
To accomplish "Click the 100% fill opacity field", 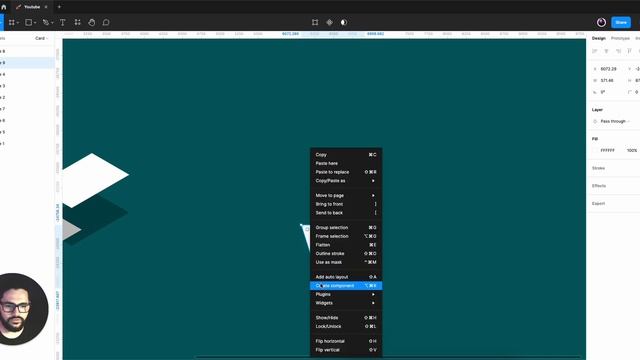I will [x=632, y=151].
